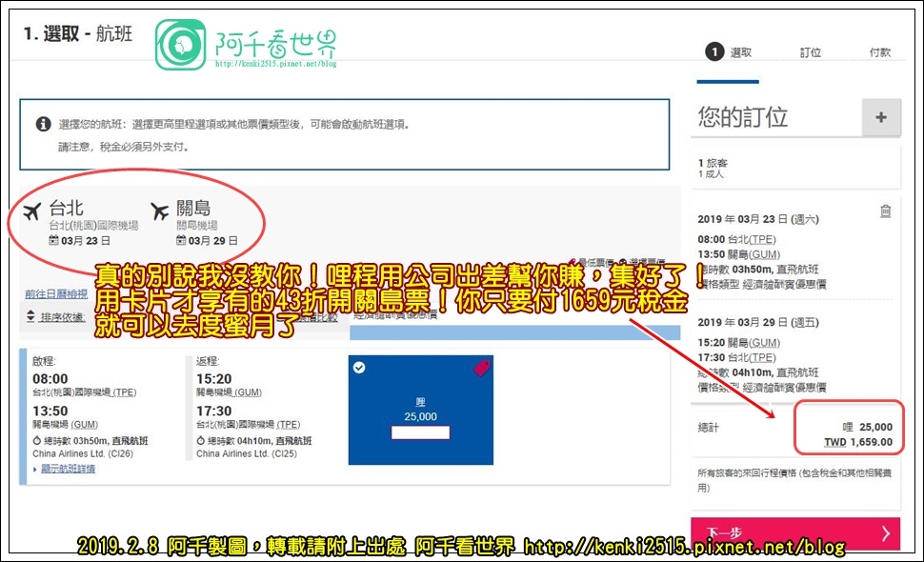The height and width of the screenshot is (562, 924).
Task: Expand 您的訂位 with the plus button
Action: 881,117
